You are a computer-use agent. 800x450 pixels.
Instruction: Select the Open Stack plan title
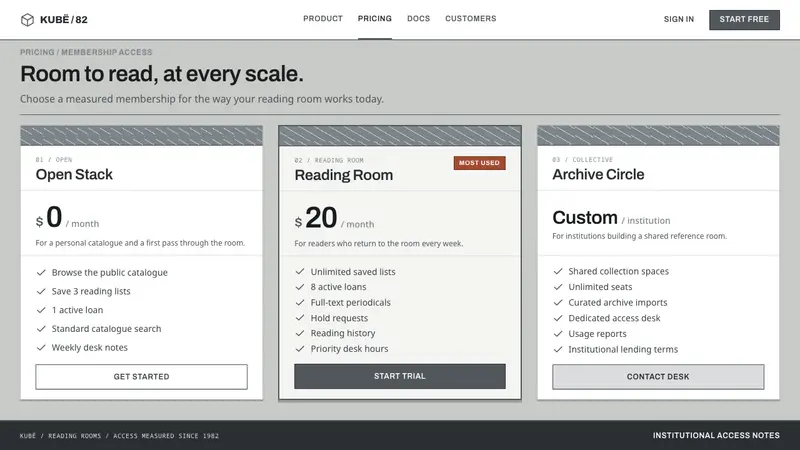coord(74,174)
